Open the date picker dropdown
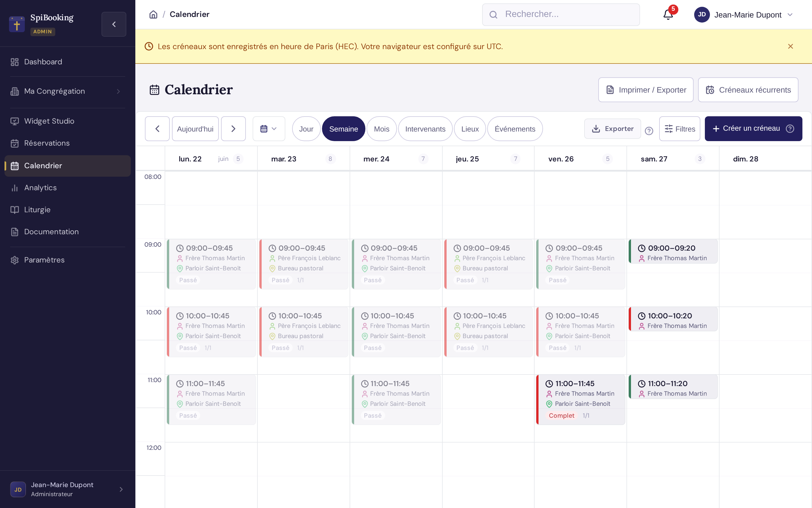The height and width of the screenshot is (508, 812). (x=269, y=129)
